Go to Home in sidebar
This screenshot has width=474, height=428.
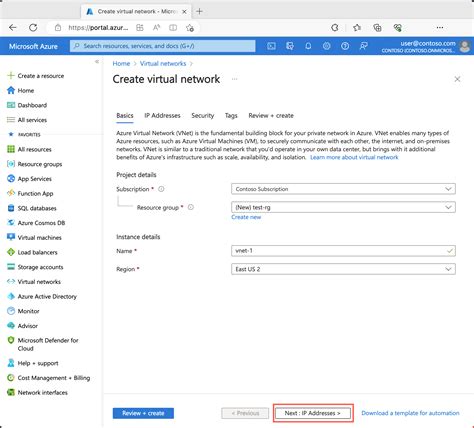21,90
